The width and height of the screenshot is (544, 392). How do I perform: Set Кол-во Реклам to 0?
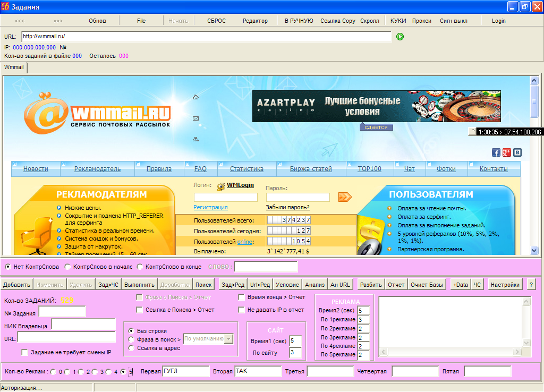(53, 372)
